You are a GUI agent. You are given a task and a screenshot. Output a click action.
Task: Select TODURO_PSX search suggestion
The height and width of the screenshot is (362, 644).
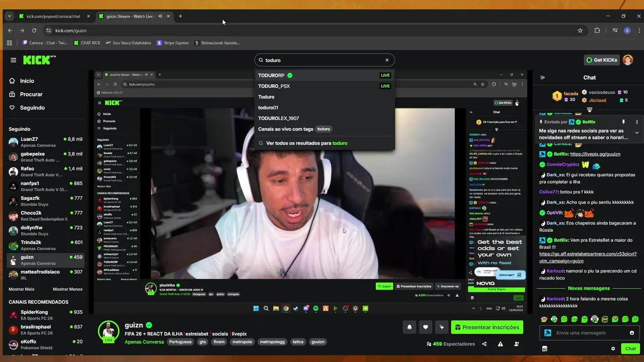click(x=324, y=86)
